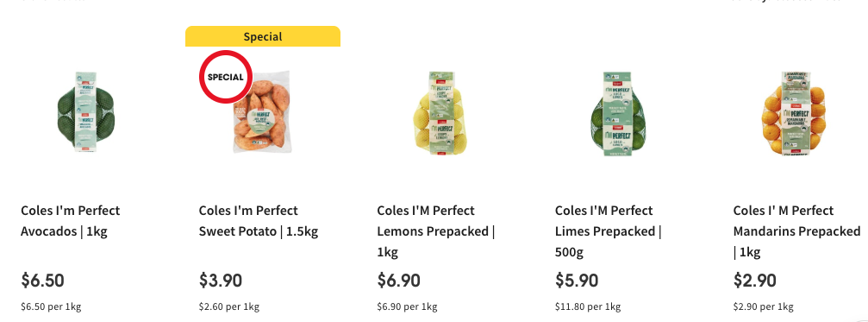Open the mandarins product image

click(x=795, y=112)
